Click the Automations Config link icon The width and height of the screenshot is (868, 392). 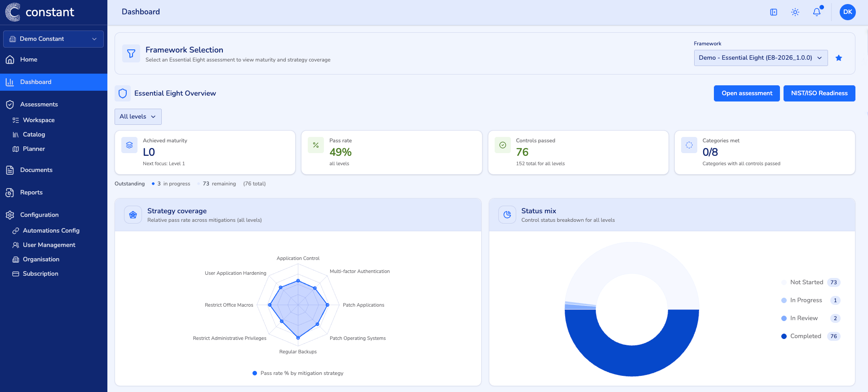[16, 231]
